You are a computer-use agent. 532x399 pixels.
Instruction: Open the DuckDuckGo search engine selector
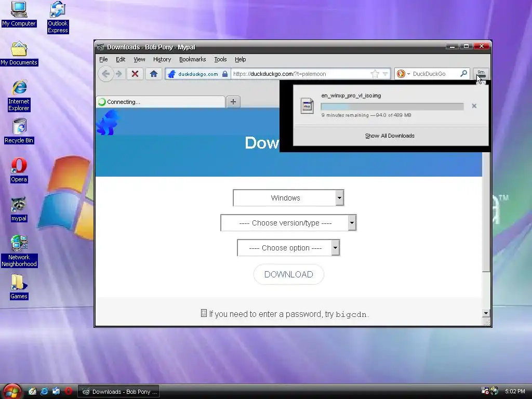(403, 74)
